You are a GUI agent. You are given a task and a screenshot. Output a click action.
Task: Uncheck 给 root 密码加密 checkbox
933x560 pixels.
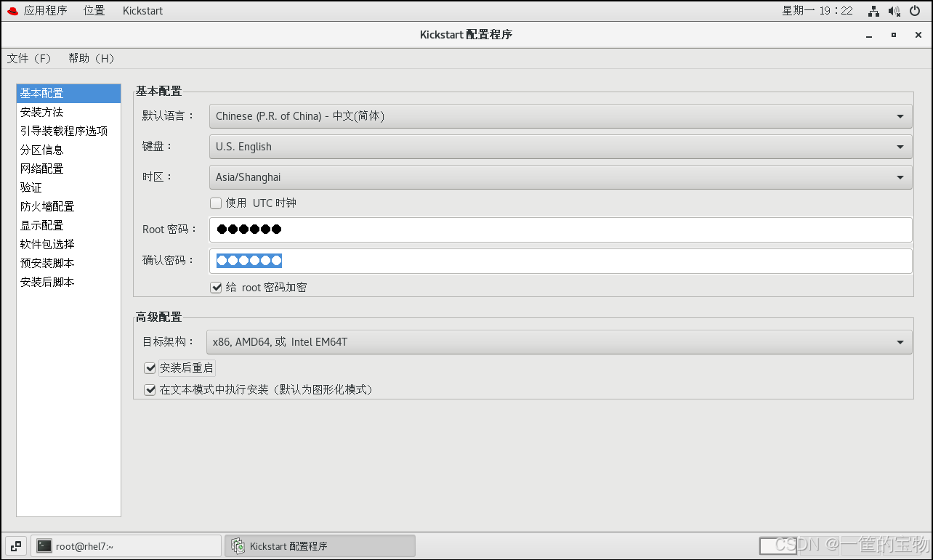click(216, 288)
